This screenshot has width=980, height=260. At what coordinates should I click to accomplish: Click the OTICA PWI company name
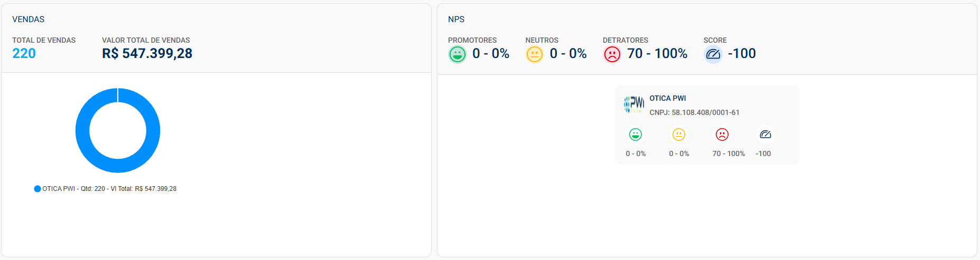[668, 98]
